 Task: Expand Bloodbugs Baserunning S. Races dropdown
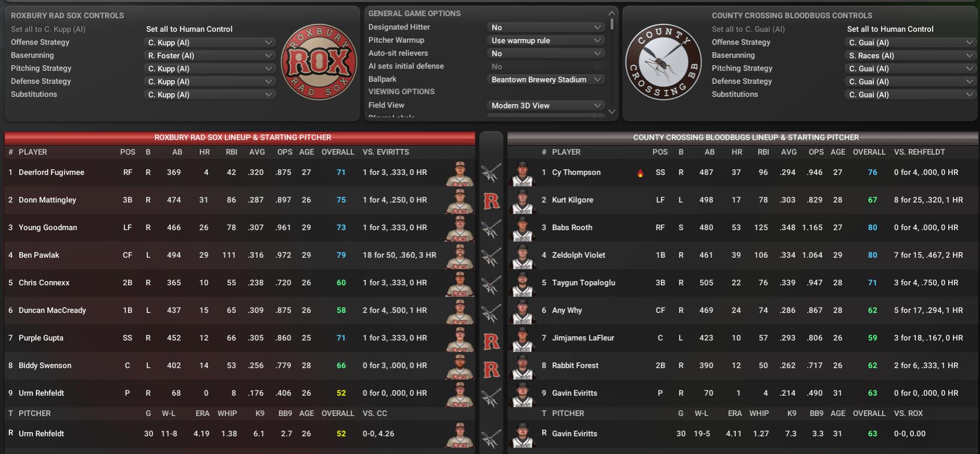pos(910,56)
